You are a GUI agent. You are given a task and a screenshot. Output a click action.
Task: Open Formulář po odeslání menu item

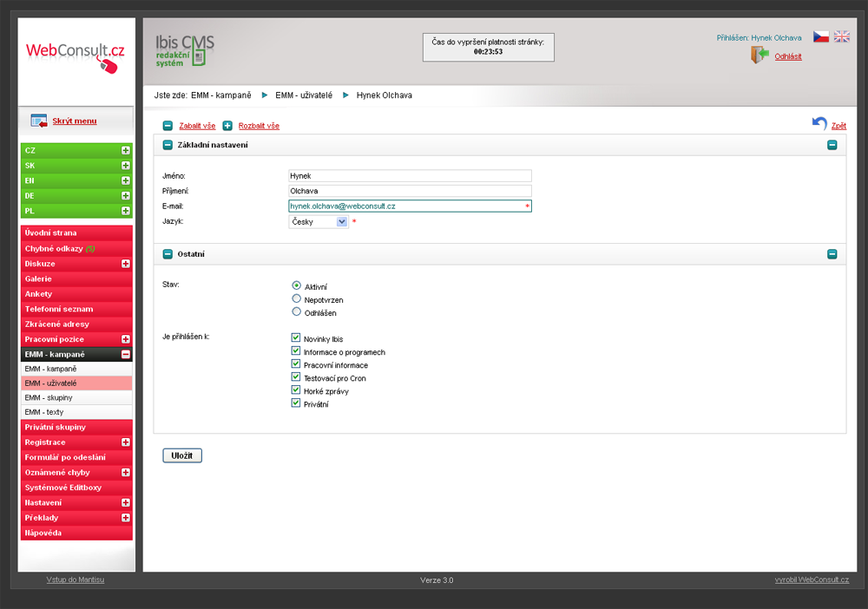click(x=76, y=457)
